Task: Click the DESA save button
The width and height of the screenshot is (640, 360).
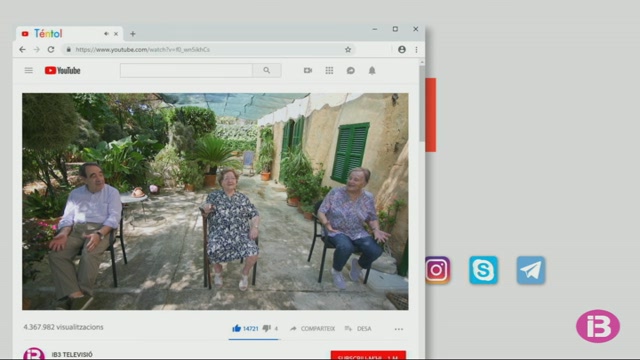Action: [358, 329]
